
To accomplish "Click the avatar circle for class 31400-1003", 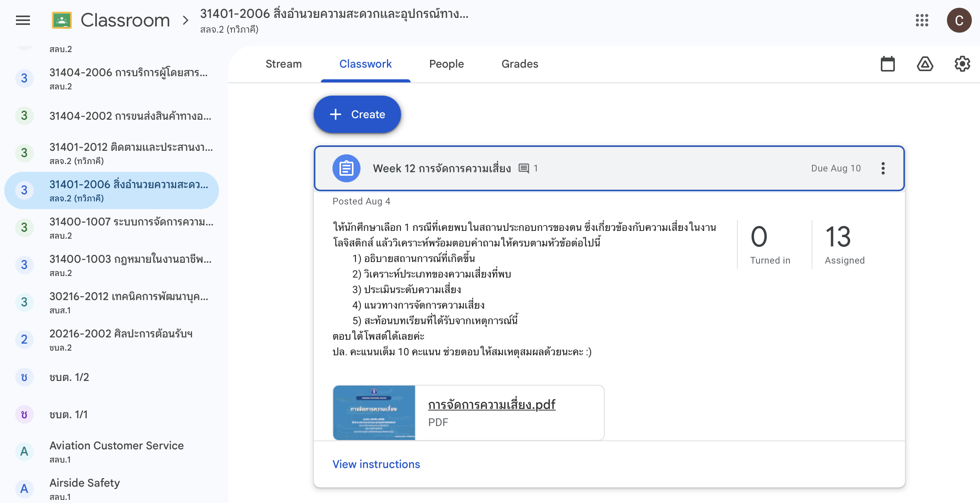I will click(x=24, y=265).
